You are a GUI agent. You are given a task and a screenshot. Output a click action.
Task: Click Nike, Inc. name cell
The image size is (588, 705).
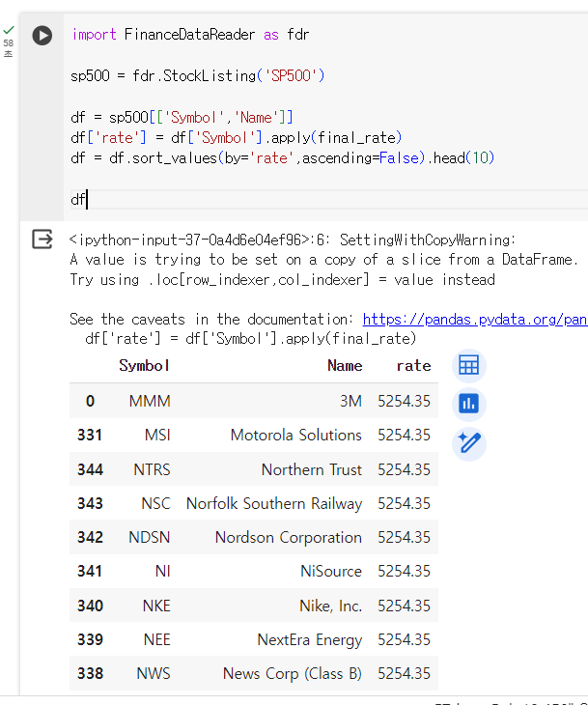[330, 606]
